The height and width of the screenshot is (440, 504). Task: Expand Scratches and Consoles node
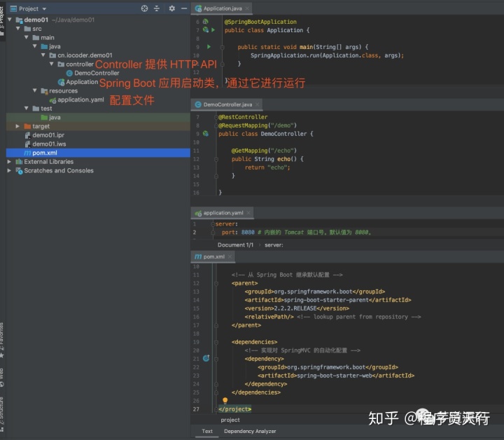click(x=9, y=170)
